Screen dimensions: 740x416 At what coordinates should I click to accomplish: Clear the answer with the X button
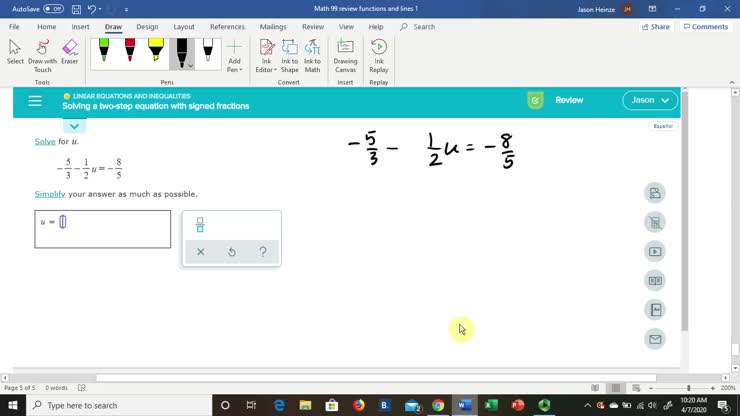[201, 252]
